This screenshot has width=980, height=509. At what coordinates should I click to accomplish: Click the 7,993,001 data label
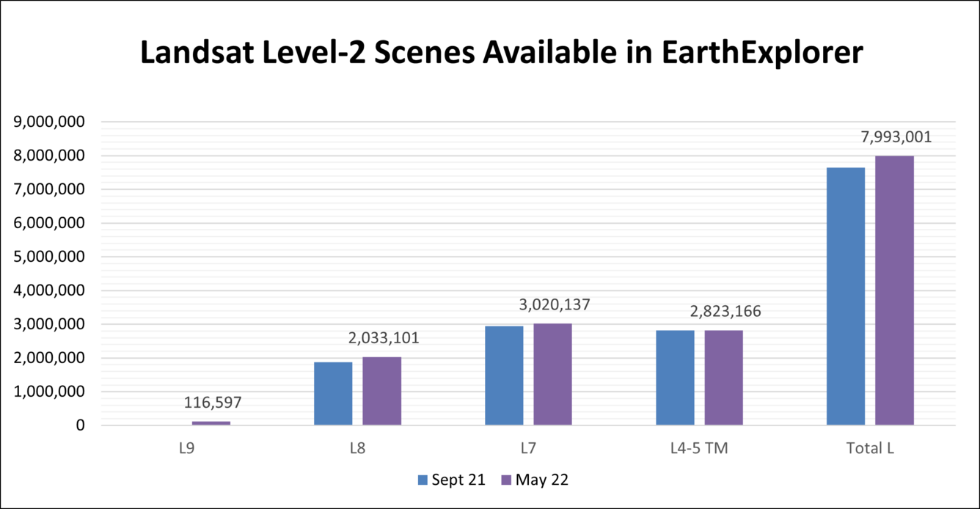coord(896,137)
